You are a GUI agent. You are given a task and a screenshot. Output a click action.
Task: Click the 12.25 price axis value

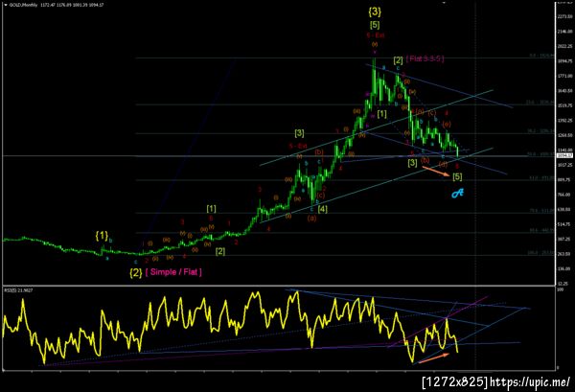[x=563, y=284]
